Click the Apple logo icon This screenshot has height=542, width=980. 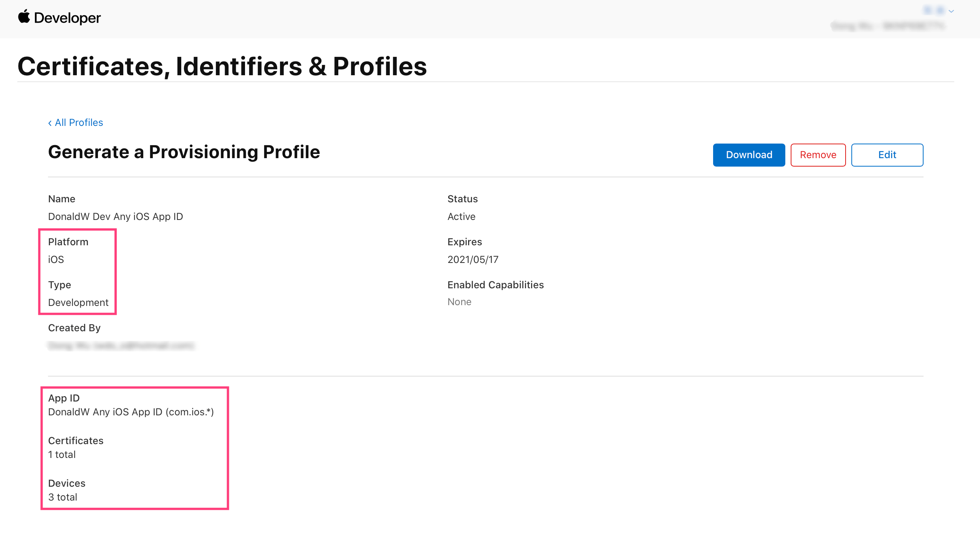(x=24, y=17)
